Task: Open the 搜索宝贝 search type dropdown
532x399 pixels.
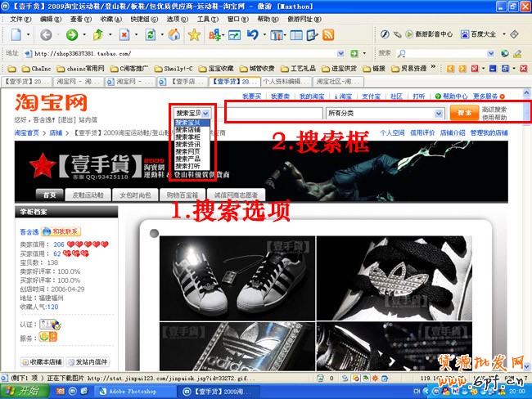Action: pos(192,113)
